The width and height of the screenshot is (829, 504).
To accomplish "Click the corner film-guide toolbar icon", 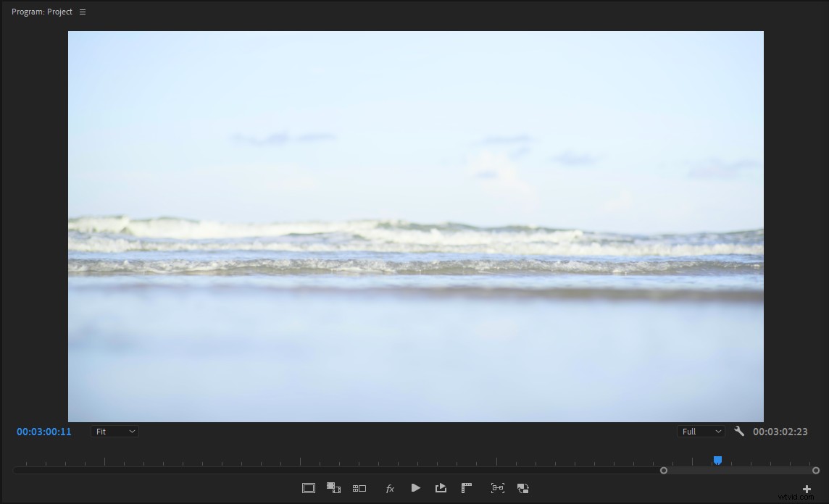I will click(x=466, y=488).
